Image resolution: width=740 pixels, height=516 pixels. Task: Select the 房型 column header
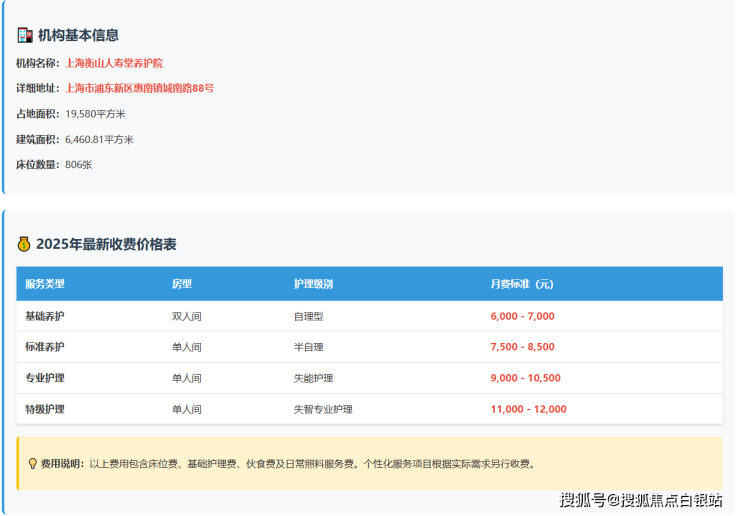182,284
